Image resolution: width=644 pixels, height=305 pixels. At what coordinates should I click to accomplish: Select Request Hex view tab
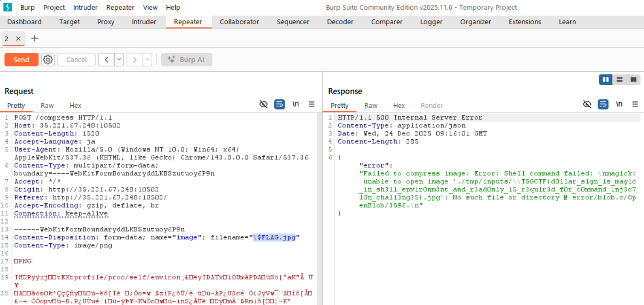(x=75, y=105)
